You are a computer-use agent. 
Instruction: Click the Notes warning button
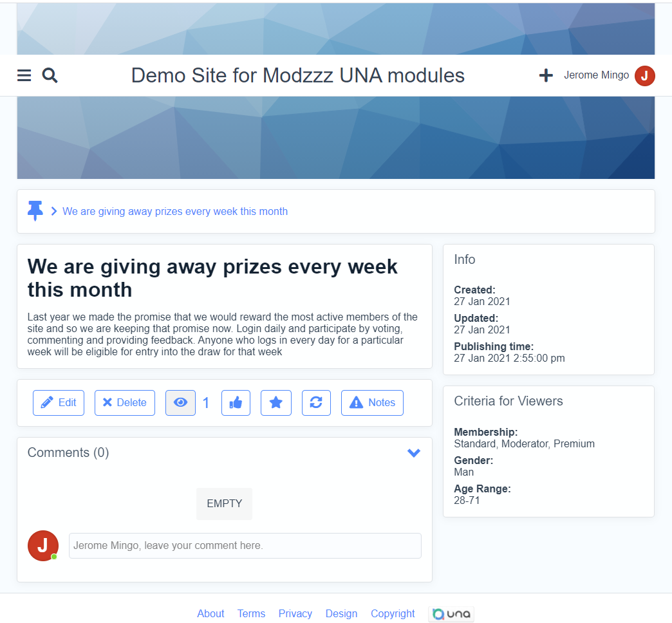(x=372, y=403)
